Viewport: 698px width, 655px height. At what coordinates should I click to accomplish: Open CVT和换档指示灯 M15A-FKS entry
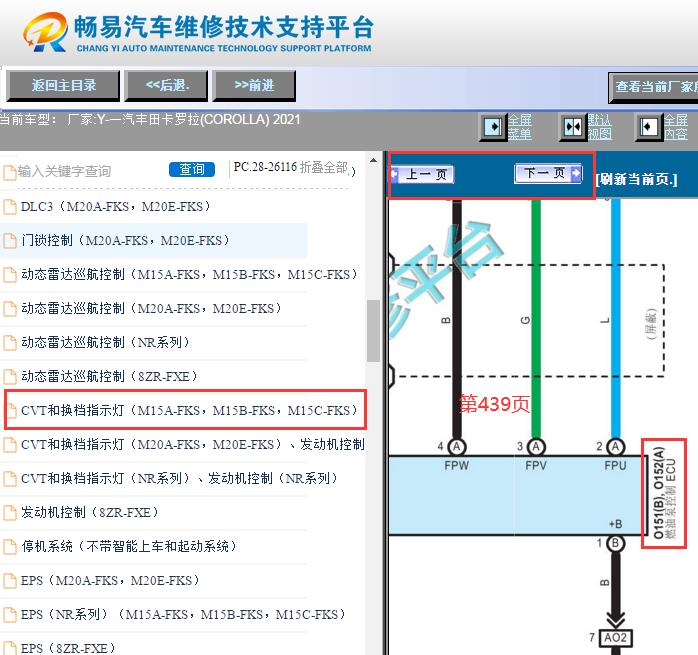(x=190, y=410)
